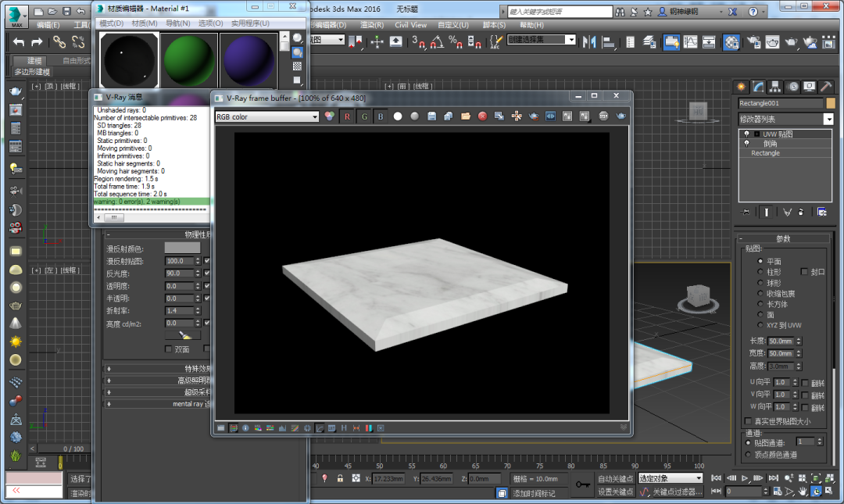This screenshot has width=844, height=504.
Task: Open the Create panel star tab
Action: pyautogui.click(x=742, y=87)
